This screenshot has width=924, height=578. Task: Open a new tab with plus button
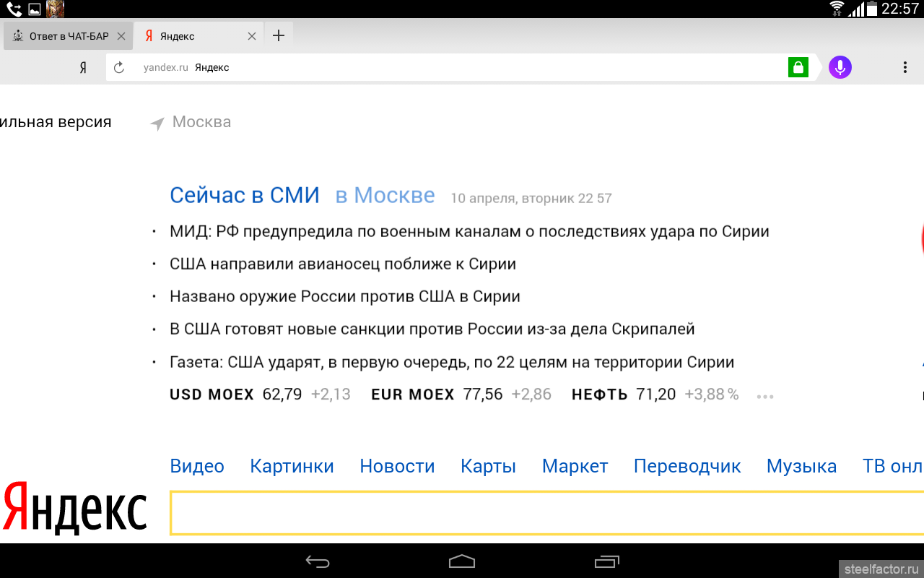click(x=279, y=35)
